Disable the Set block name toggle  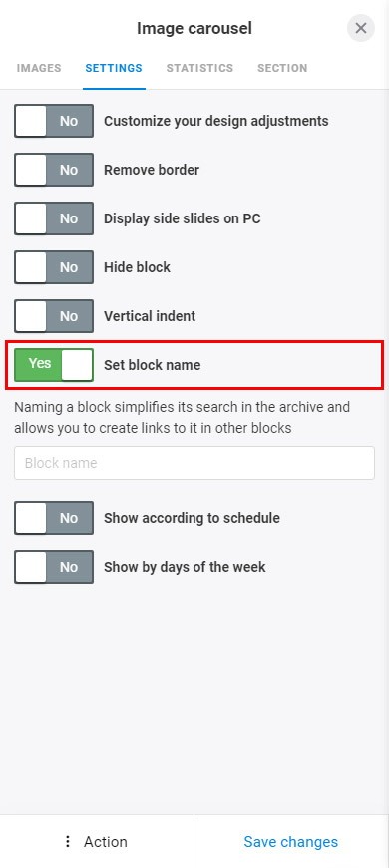[x=54, y=365]
